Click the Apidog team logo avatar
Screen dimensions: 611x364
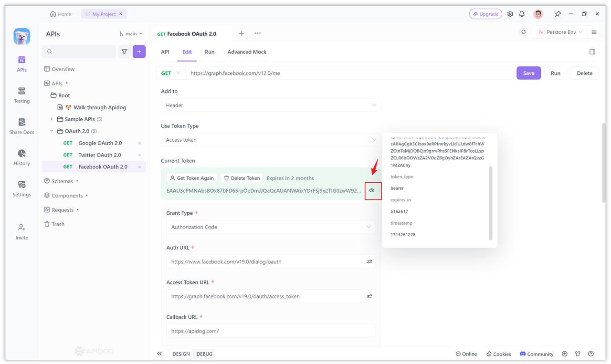(x=21, y=36)
